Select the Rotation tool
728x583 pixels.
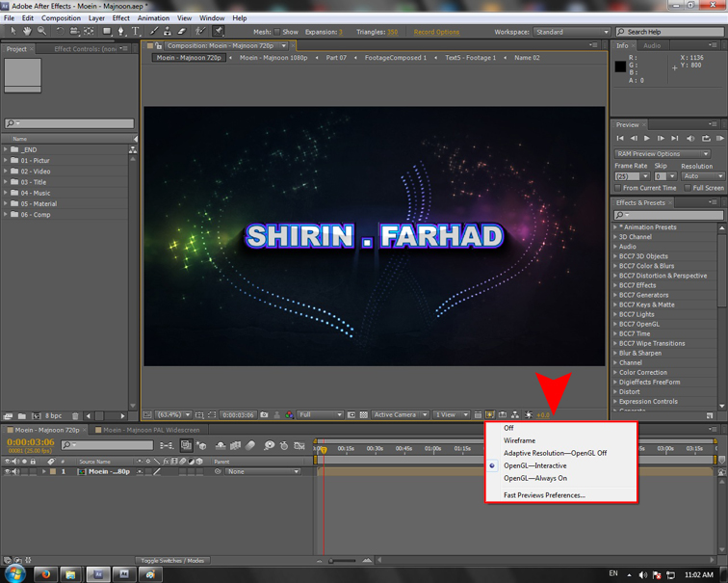(x=60, y=31)
